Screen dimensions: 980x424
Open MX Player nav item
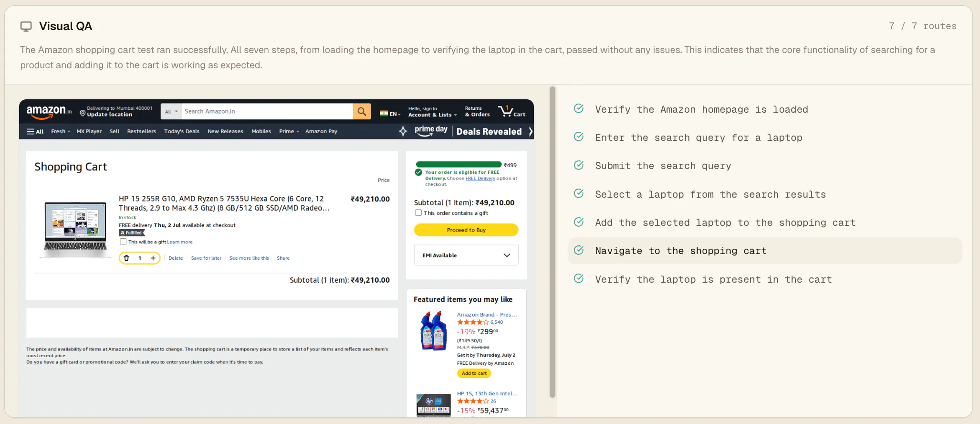89,131
